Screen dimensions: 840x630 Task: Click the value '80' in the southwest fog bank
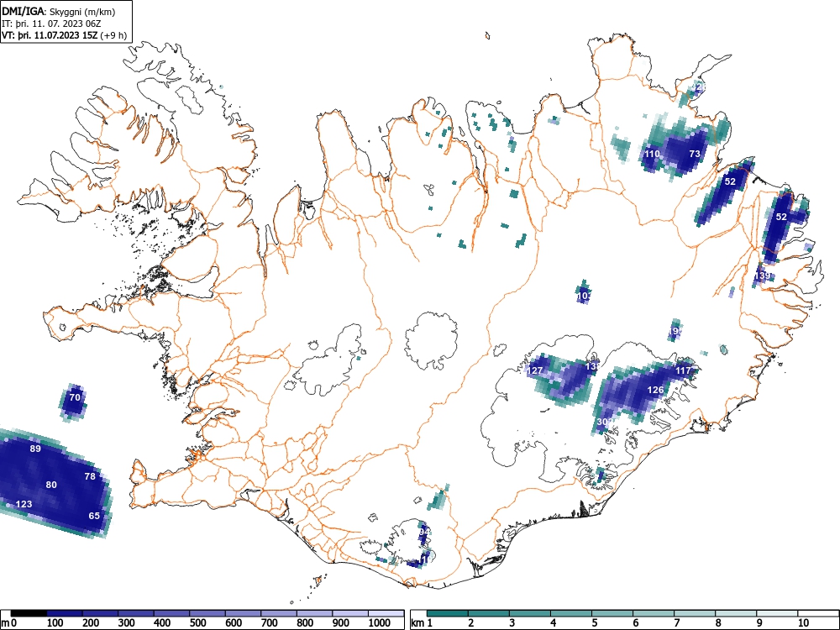click(x=51, y=485)
